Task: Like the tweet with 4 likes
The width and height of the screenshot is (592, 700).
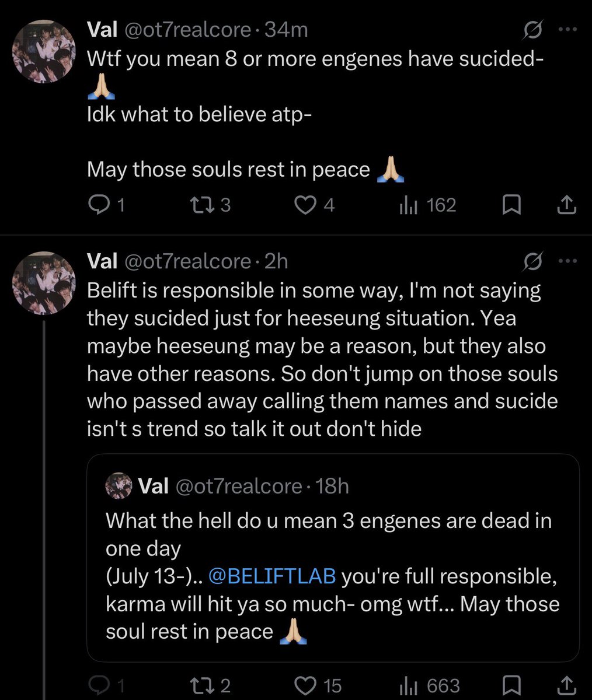Action: pos(315,205)
